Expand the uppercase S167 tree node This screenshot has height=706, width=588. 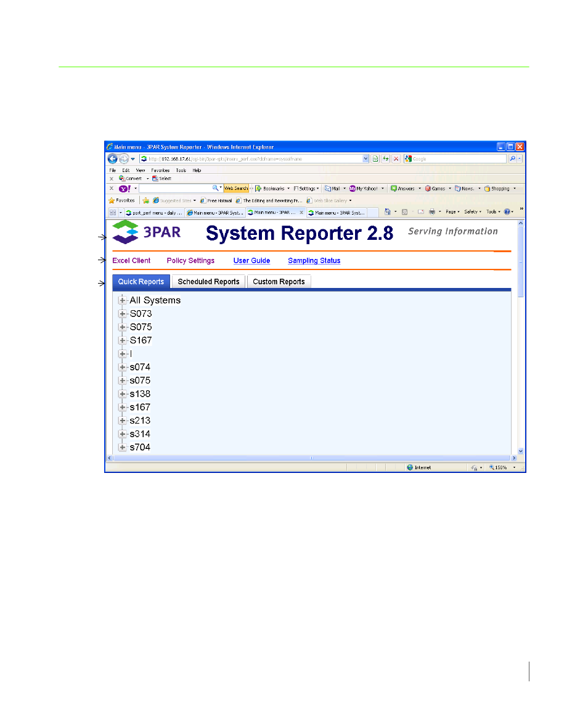pos(122,340)
